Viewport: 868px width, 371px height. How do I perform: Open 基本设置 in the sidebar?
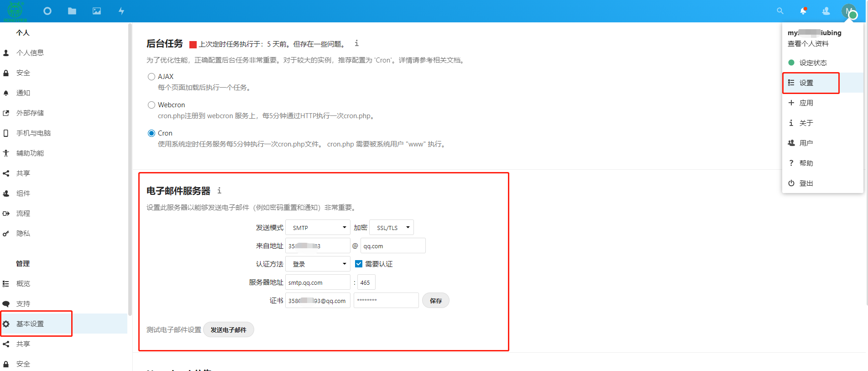30,324
